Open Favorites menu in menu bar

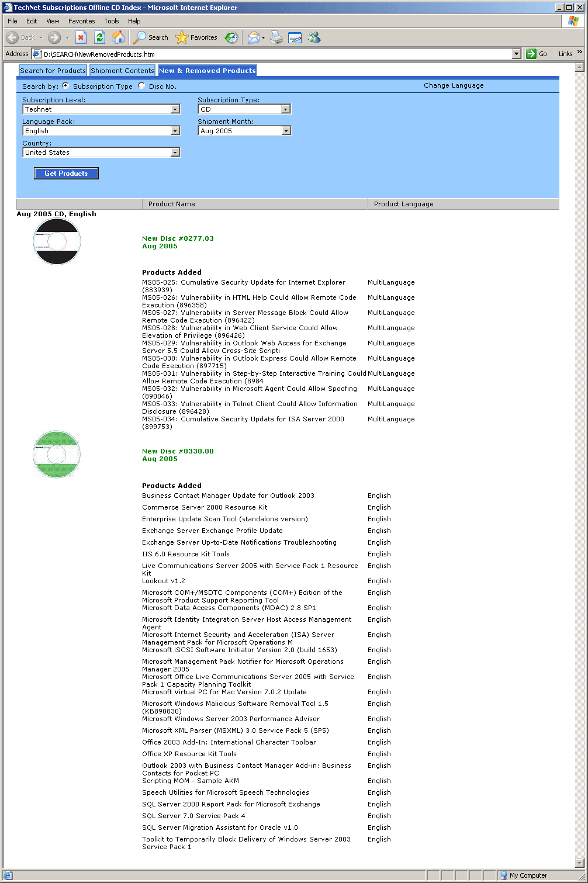82,21
